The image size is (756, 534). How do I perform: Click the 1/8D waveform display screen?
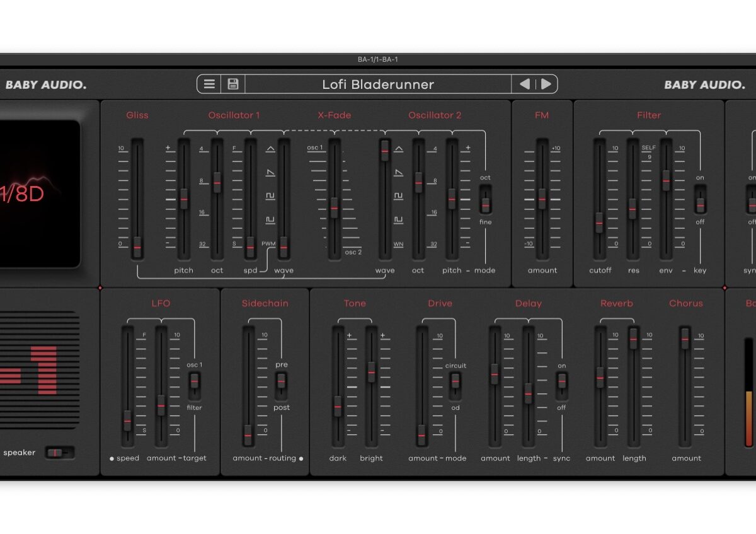pos(38,194)
